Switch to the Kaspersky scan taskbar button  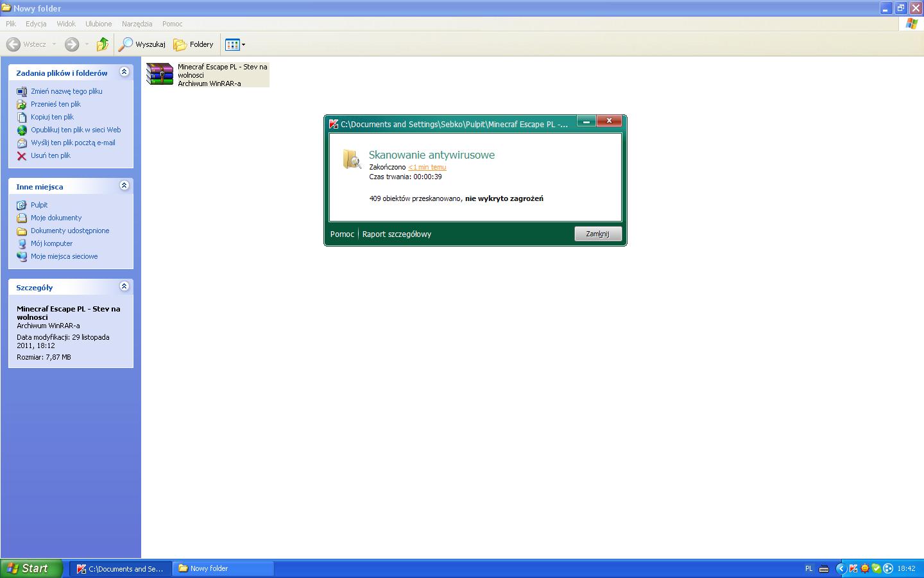point(121,568)
